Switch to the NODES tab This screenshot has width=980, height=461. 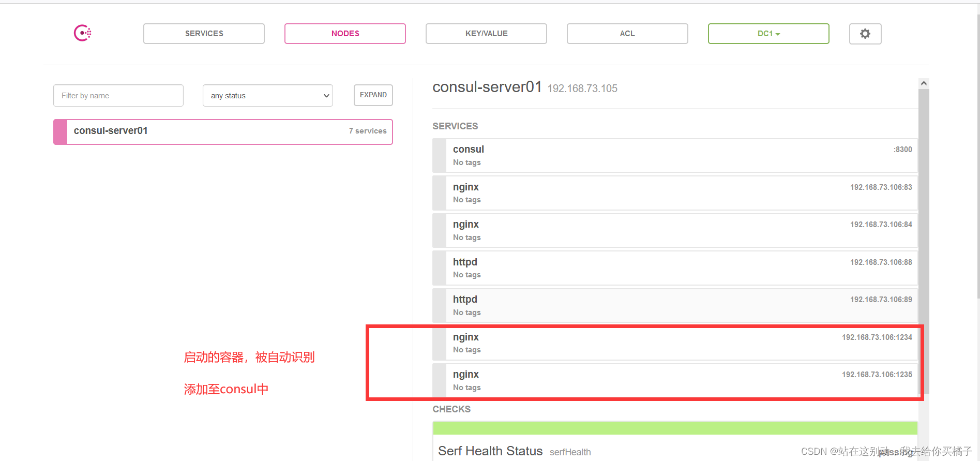pyautogui.click(x=345, y=34)
